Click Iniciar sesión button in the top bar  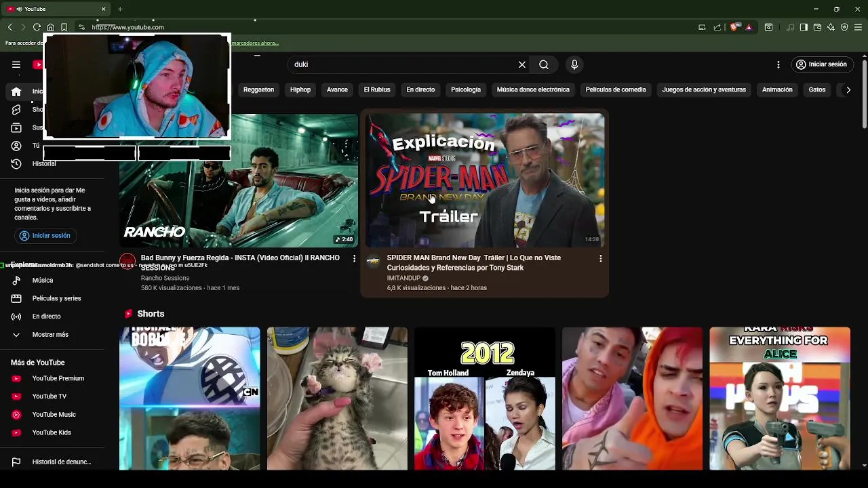(x=822, y=64)
